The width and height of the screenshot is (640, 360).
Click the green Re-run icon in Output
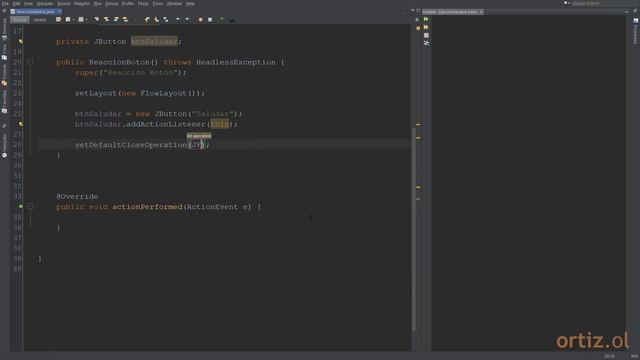(426, 19)
